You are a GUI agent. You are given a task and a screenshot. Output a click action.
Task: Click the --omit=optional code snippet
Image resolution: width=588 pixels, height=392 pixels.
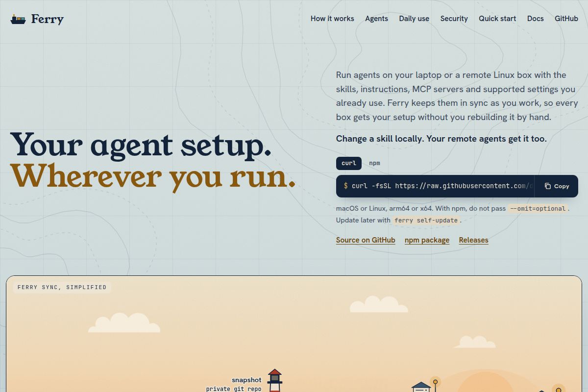pos(538,208)
